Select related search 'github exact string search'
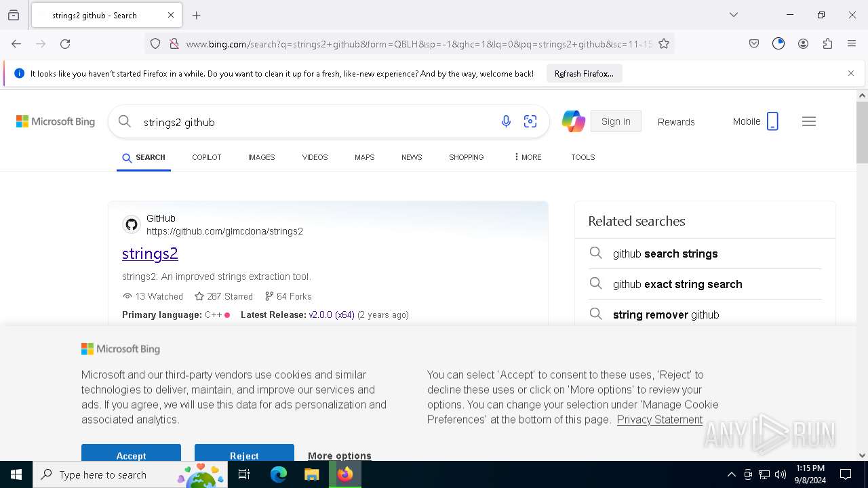The image size is (868, 488). point(677,284)
